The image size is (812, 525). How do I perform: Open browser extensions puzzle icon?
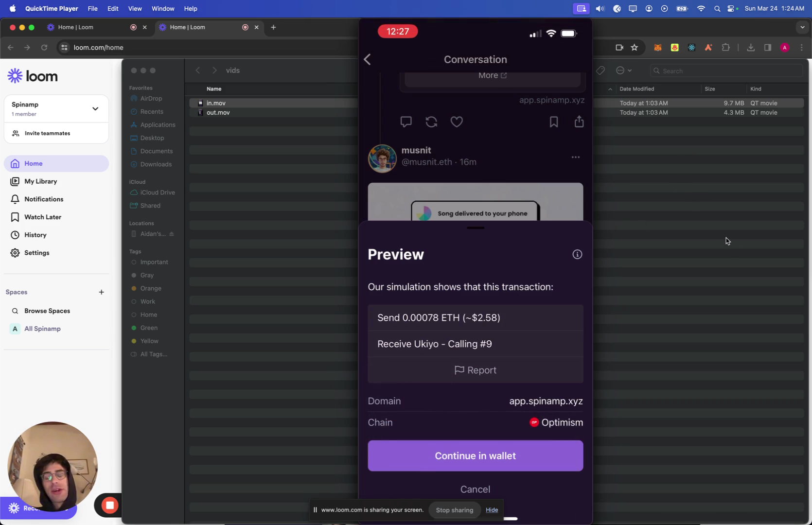click(726, 47)
